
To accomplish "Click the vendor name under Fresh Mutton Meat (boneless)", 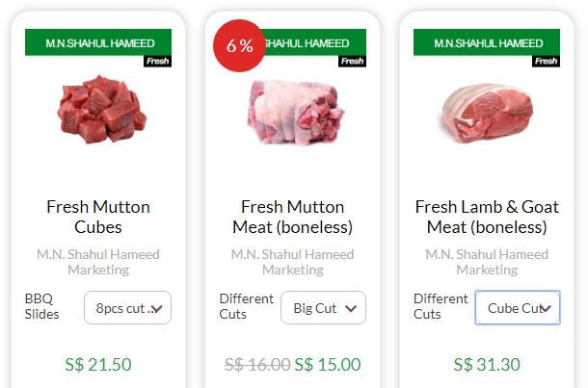I will [x=292, y=262].
